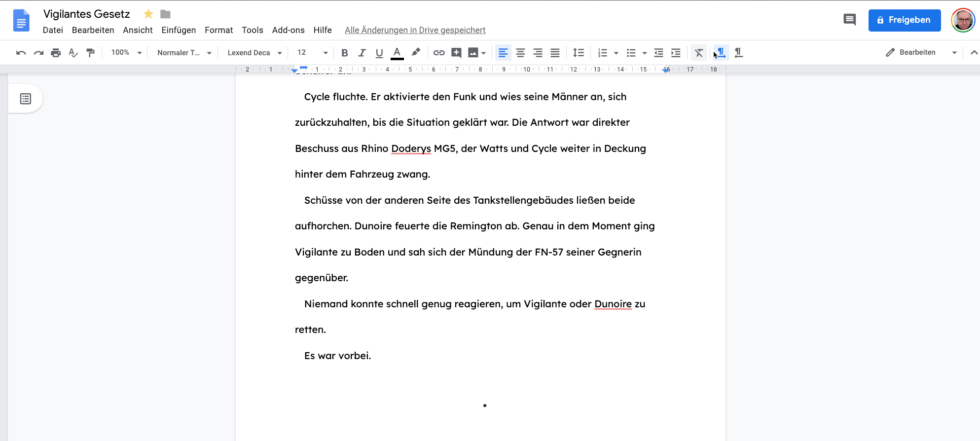Open the saved in Drive status link
980x441 pixels.
click(x=415, y=30)
